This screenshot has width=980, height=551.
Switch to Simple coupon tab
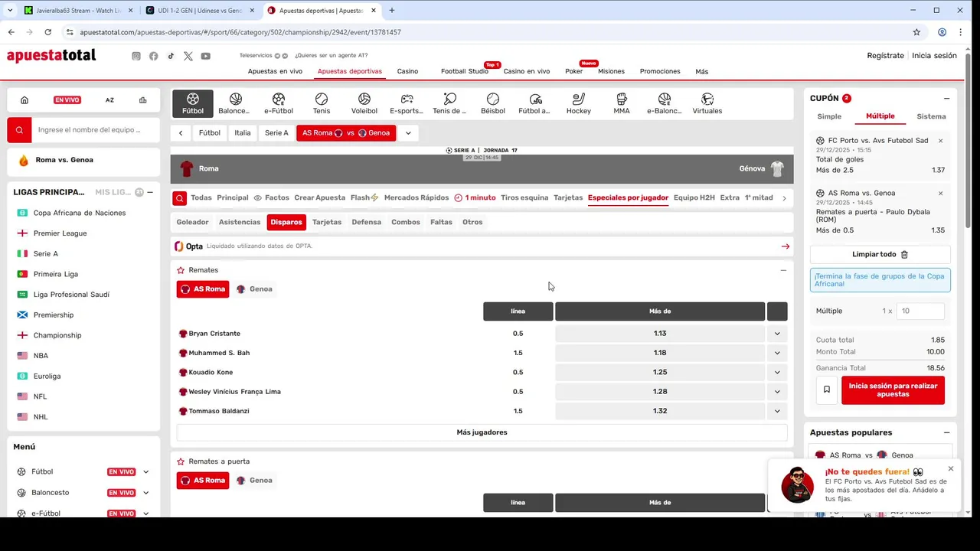(x=829, y=116)
